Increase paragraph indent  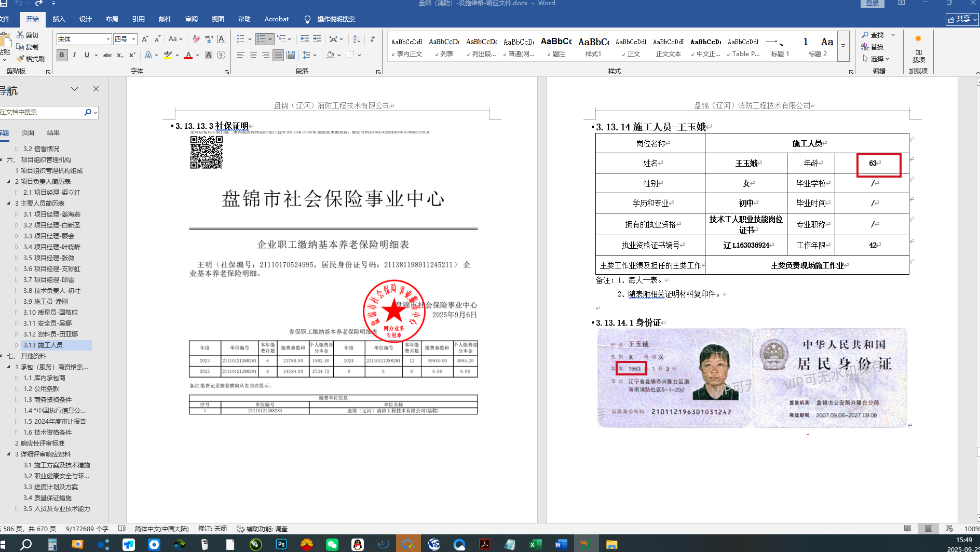pos(317,39)
